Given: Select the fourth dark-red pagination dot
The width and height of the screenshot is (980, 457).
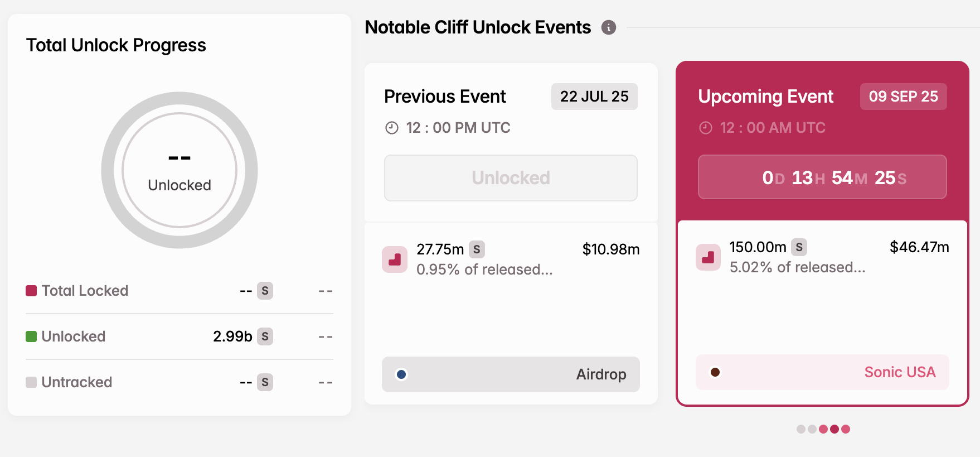Looking at the screenshot, I should click(835, 429).
